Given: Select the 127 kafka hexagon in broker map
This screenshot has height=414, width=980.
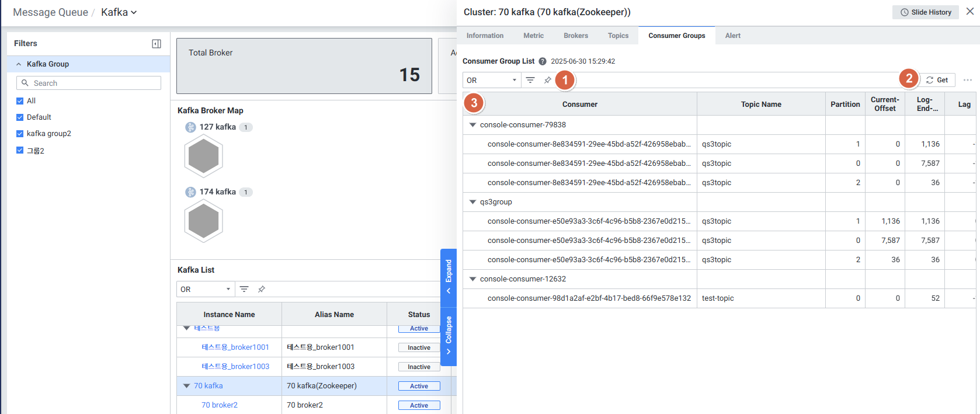Looking at the screenshot, I should pyautogui.click(x=203, y=156).
